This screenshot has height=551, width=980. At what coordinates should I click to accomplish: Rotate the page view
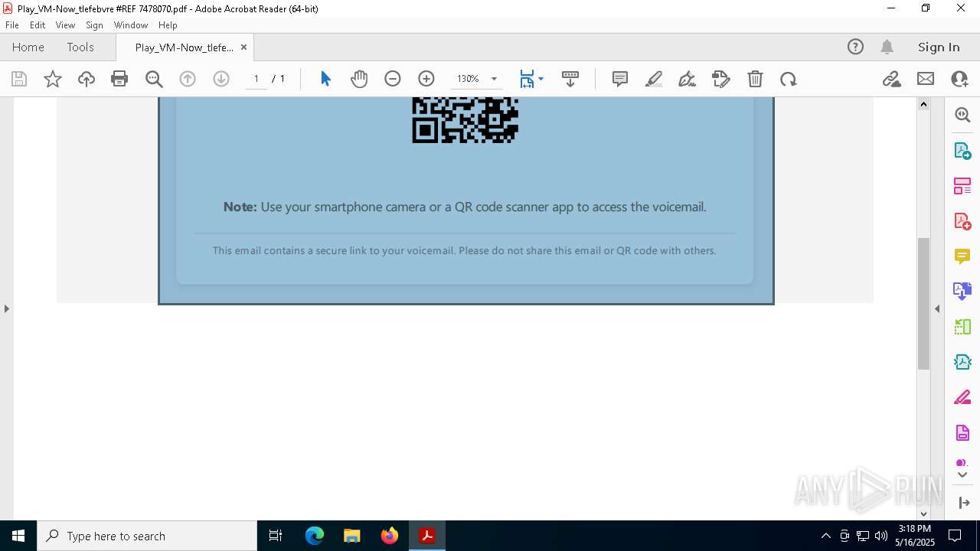tap(789, 79)
